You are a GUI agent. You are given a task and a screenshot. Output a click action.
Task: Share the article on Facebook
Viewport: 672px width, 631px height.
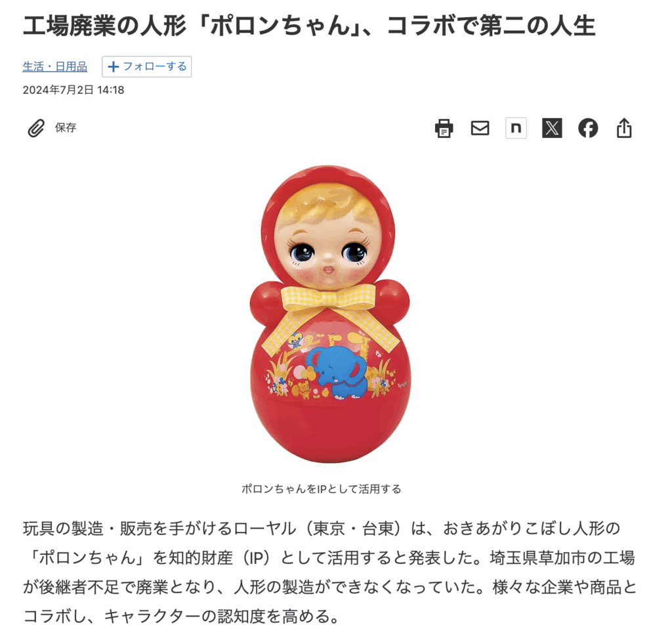[587, 128]
